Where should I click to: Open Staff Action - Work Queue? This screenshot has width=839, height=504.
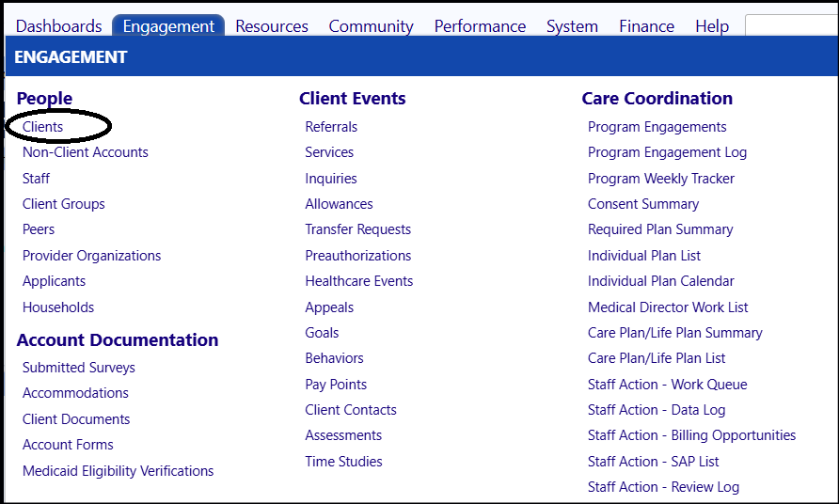(667, 385)
